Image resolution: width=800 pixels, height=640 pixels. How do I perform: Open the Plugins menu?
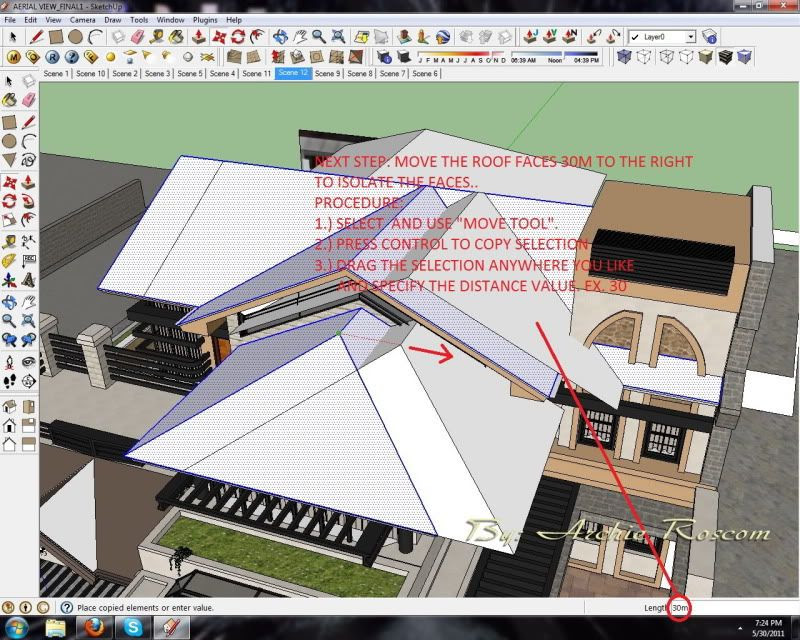coord(205,20)
